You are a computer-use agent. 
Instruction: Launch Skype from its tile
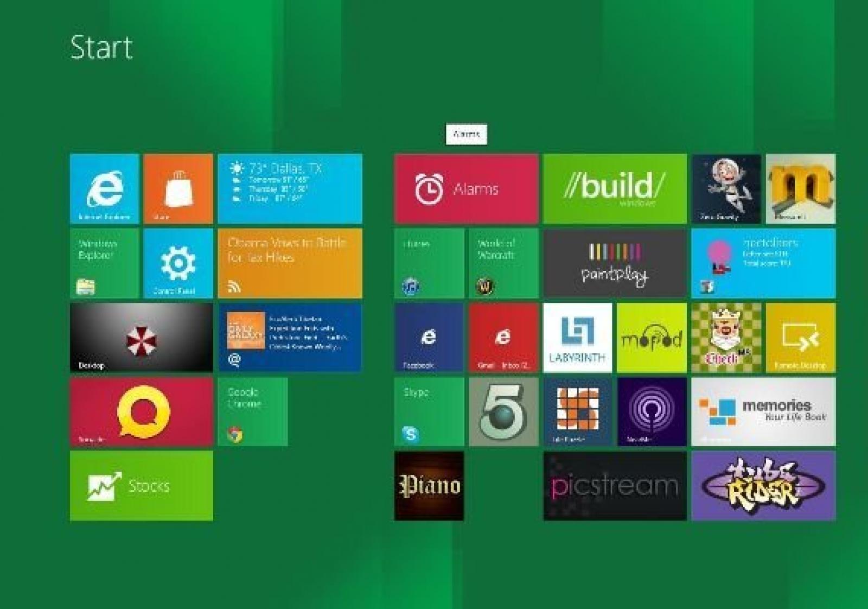pyautogui.click(x=429, y=412)
